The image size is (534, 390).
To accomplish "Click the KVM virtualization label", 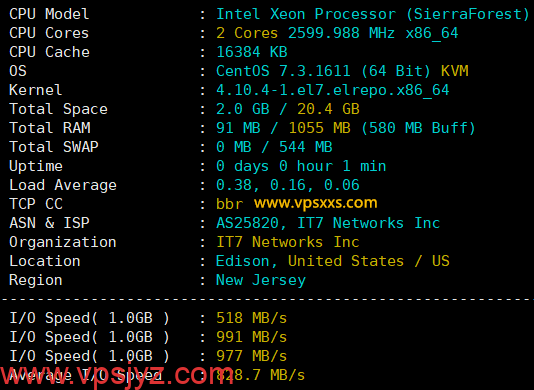I will 455,71.
